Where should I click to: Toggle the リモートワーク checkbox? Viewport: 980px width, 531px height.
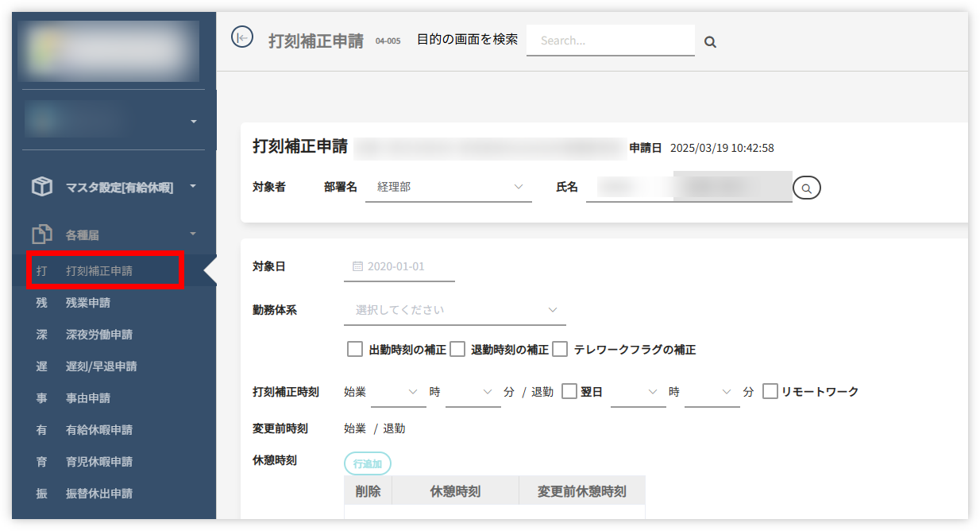(x=770, y=391)
